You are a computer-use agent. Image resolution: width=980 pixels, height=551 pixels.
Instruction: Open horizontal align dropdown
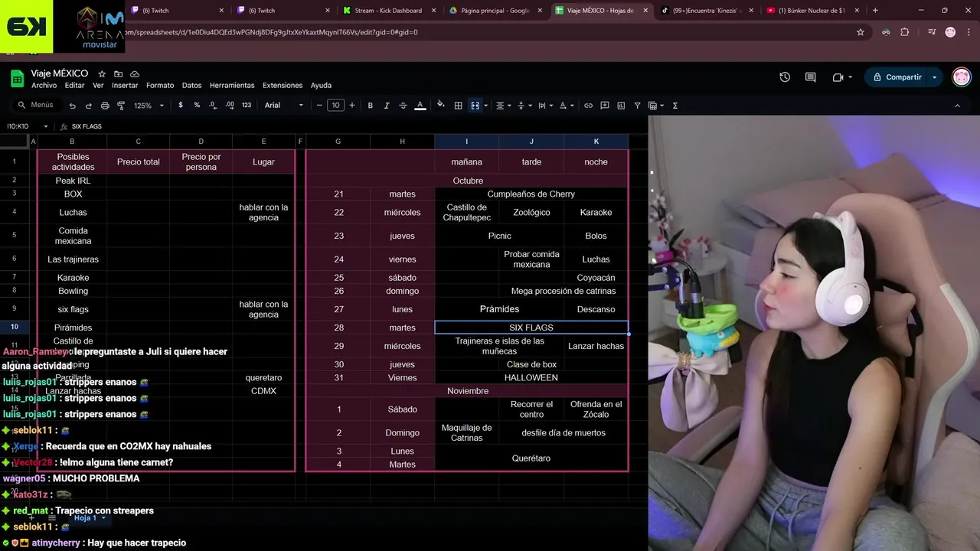(x=502, y=106)
